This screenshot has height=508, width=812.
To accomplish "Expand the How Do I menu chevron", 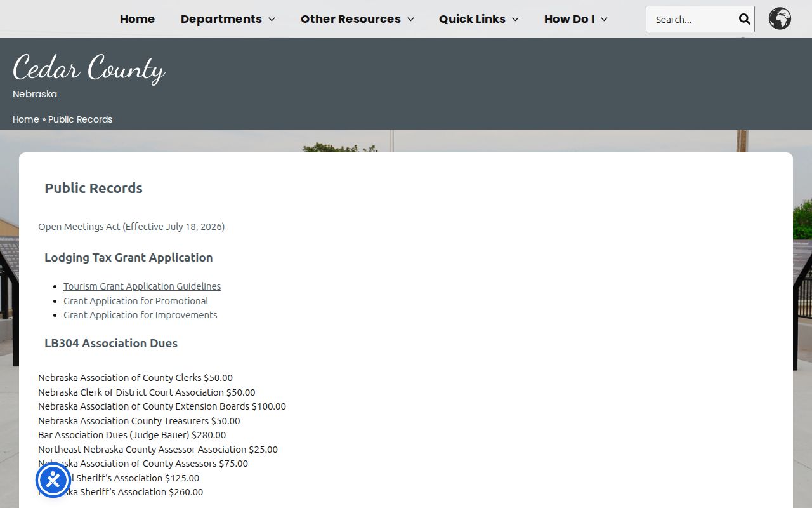I will (604, 20).
